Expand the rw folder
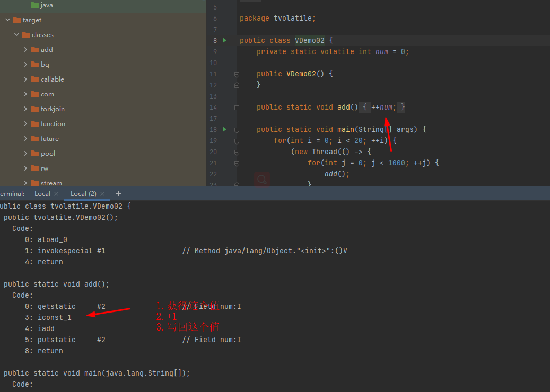550x392 pixels. pos(25,168)
